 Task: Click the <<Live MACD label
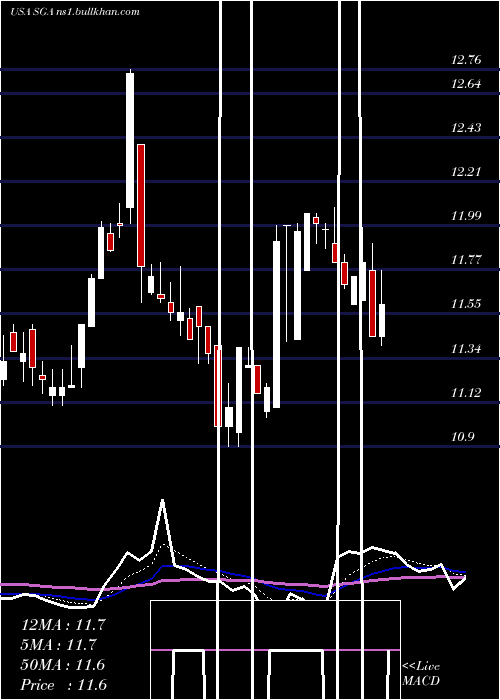pos(421,673)
